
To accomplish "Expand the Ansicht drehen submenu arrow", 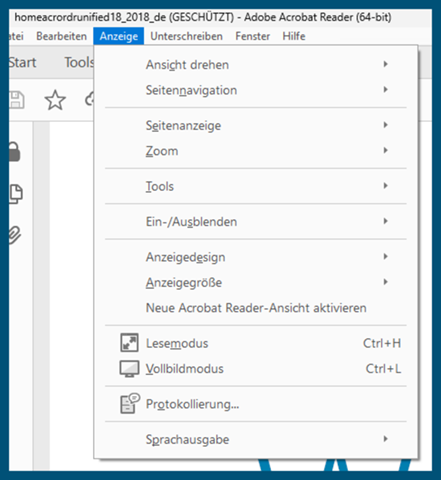I will [385, 64].
